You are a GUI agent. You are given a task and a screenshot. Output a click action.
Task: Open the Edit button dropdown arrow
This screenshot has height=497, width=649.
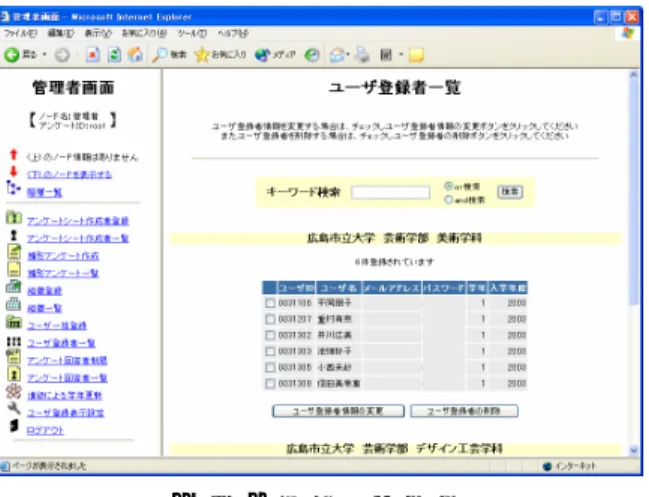pos(401,55)
